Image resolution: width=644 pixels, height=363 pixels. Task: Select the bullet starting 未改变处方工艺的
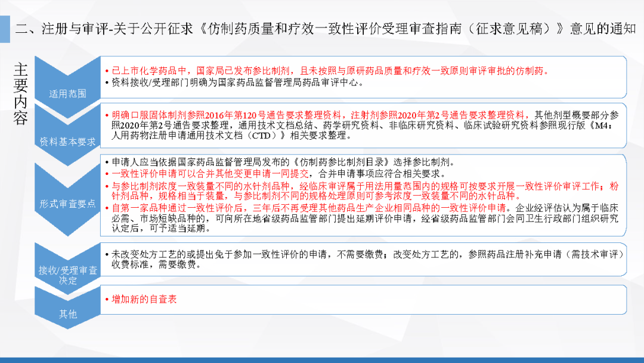[x=364, y=260]
